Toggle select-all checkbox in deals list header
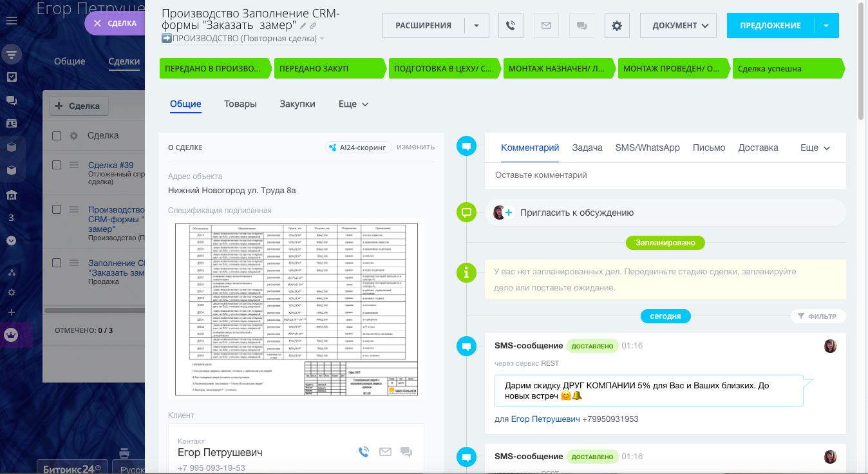 click(57, 136)
